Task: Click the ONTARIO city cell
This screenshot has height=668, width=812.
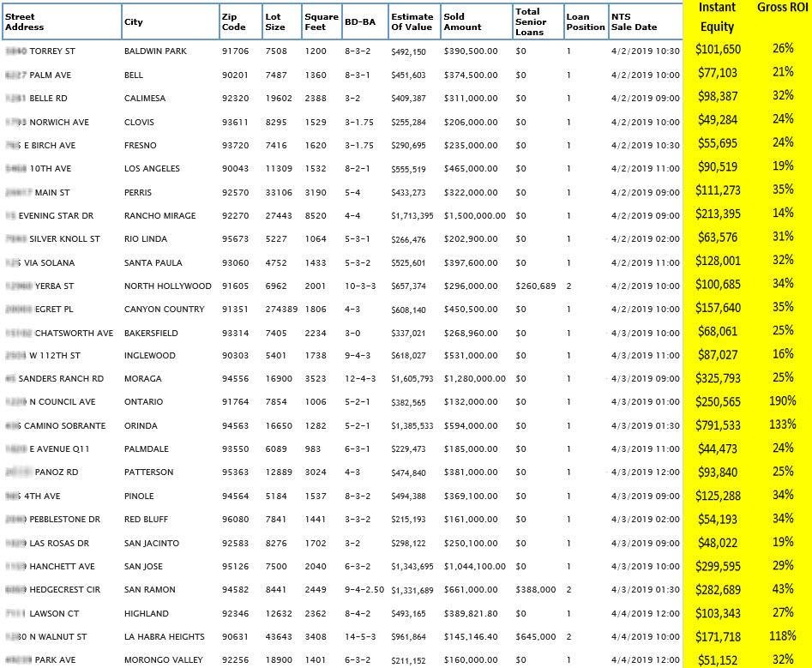Action: click(x=143, y=402)
